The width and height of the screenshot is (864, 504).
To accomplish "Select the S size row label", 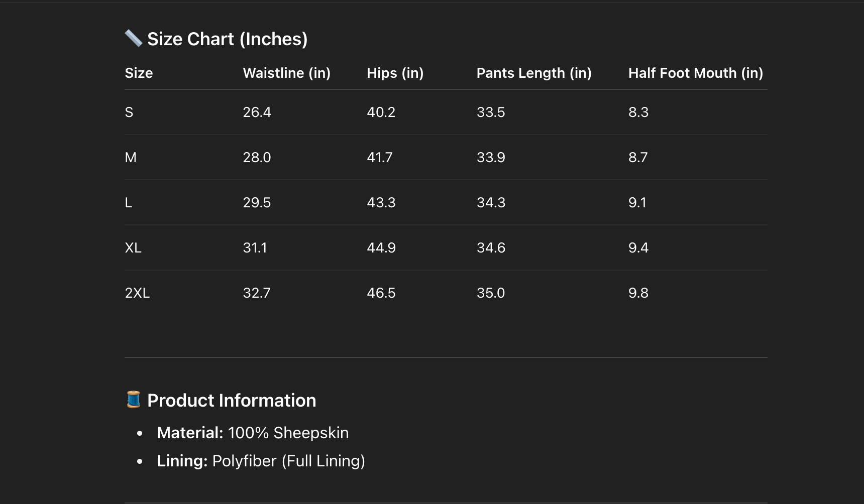I will pyautogui.click(x=129, y=112).
